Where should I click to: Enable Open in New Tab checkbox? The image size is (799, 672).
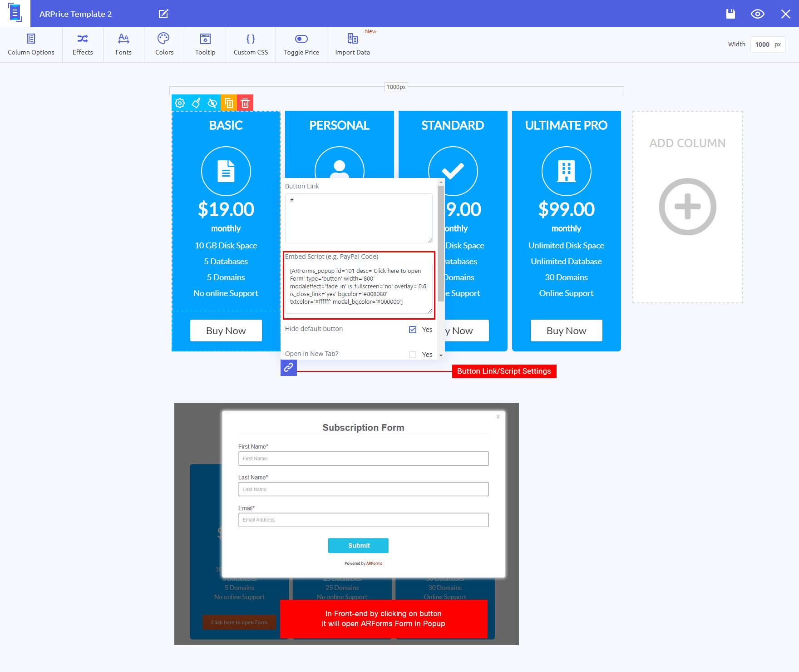[413, 355]
